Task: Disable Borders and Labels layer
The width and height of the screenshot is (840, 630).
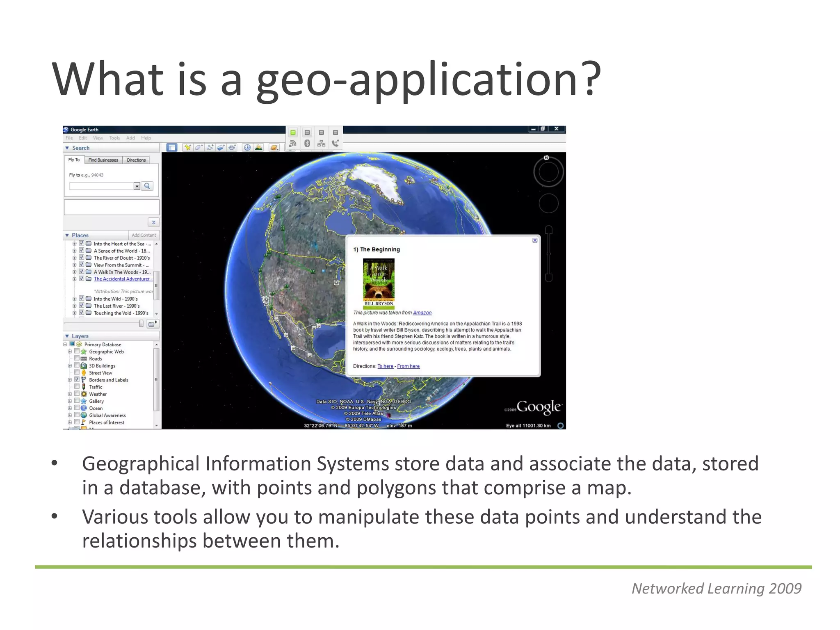Action: [x=77, y=380]
